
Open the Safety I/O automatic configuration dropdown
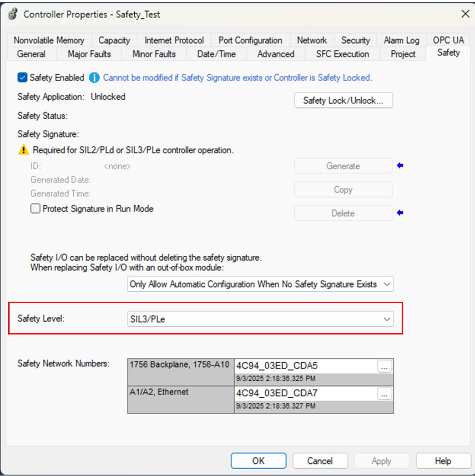387,284
